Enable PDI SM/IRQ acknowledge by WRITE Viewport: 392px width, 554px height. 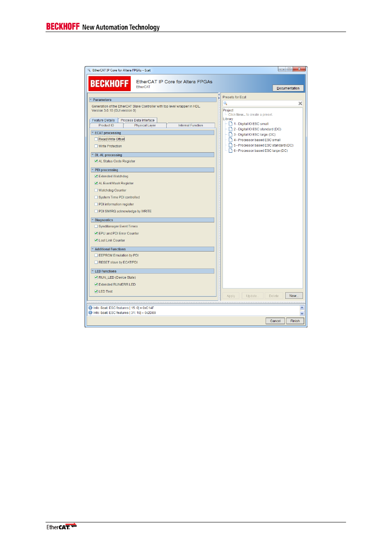pyautogui.click(x=96, y=211)
